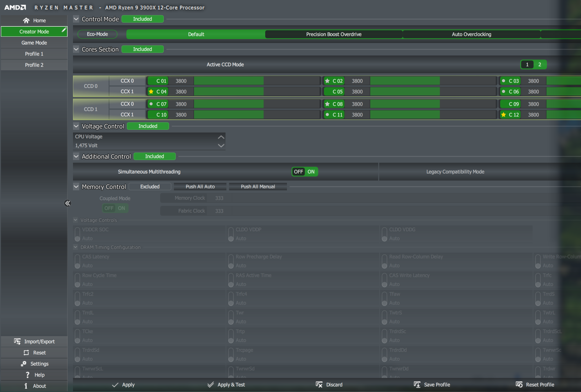The height and width of the screenshot is (392, 581).
Task: Toggle Simultaneous Multithreading OFF
Action: [x=298, y=172]
